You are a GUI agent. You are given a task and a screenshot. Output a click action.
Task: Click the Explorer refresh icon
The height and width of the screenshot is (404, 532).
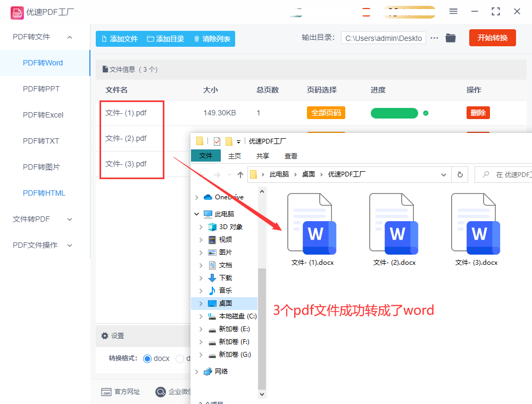(x=460, y=174)
